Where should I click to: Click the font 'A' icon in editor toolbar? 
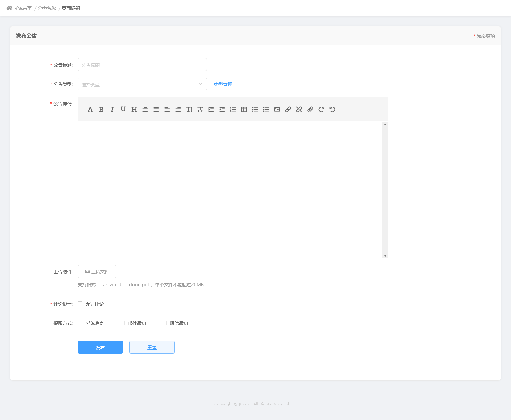coord(90,110)
